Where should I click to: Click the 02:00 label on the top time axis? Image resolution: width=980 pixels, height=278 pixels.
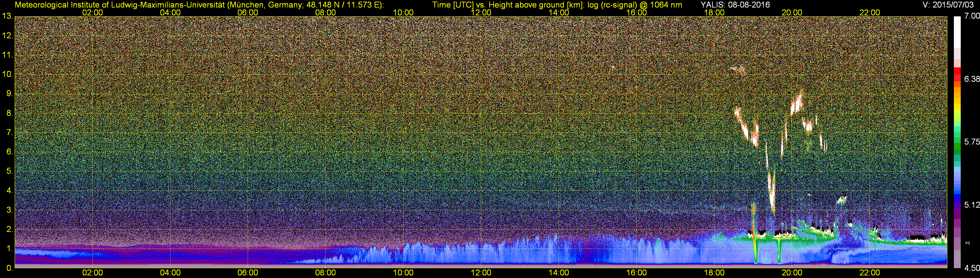[x=92, y=12]
